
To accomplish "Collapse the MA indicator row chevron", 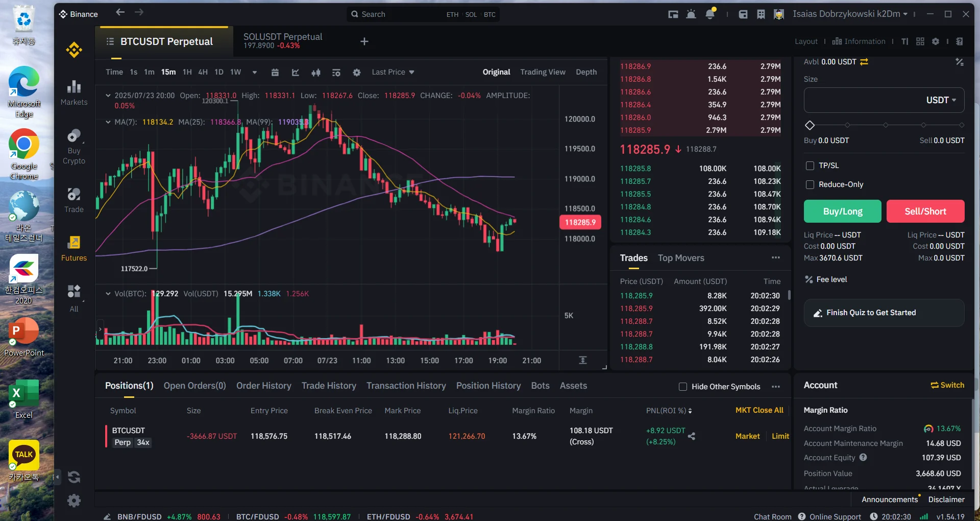I will 108,122.
